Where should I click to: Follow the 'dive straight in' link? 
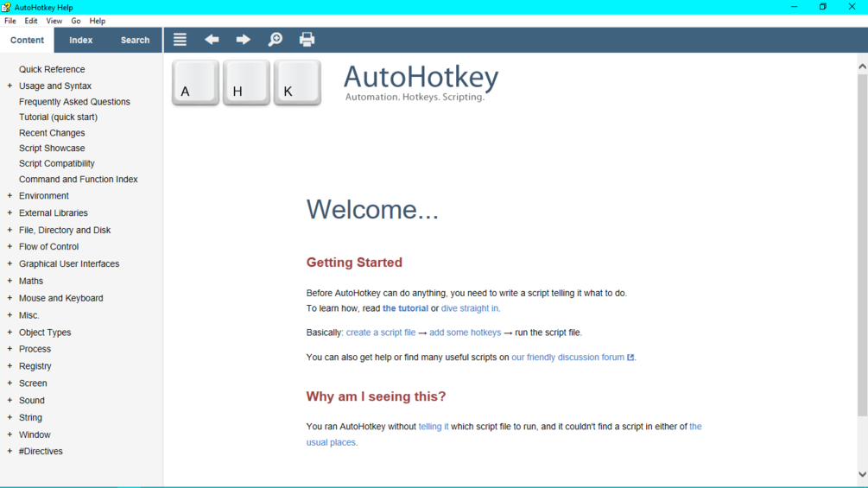470,308
